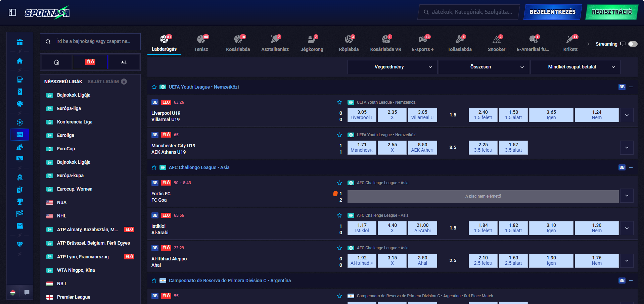Image resolution: width=644 pixels, height=304 pixels.
Task: Star the UEFA Youth League header
Action: (154, 87)
